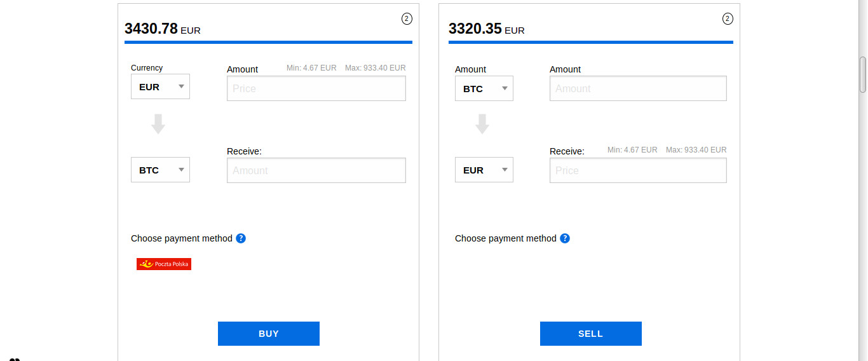Click the down arrow between BTC and EUR
868x361 pixels.
pos(482,124)
